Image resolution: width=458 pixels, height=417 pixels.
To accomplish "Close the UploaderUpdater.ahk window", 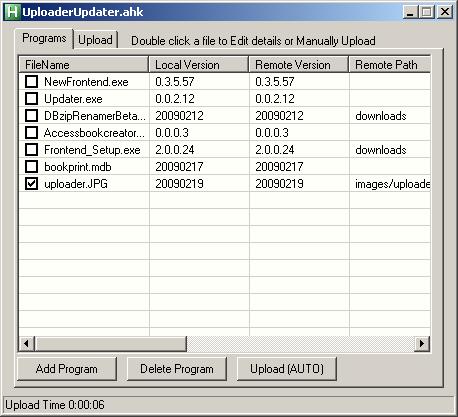I will [x=445, y=12].
